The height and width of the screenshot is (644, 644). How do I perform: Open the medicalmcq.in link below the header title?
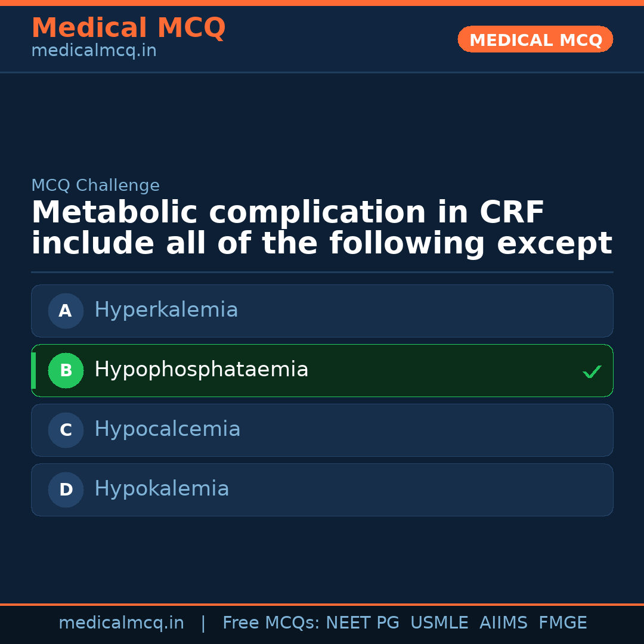94,51
